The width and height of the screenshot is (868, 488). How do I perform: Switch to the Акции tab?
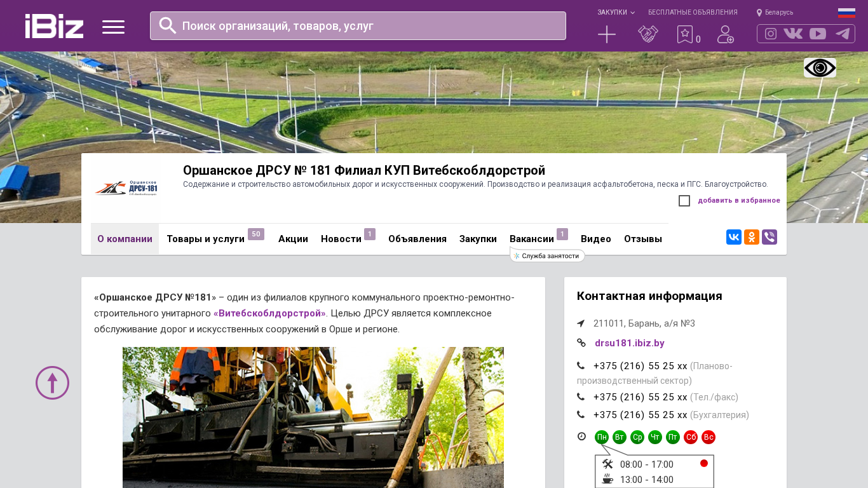pos(293,239)
